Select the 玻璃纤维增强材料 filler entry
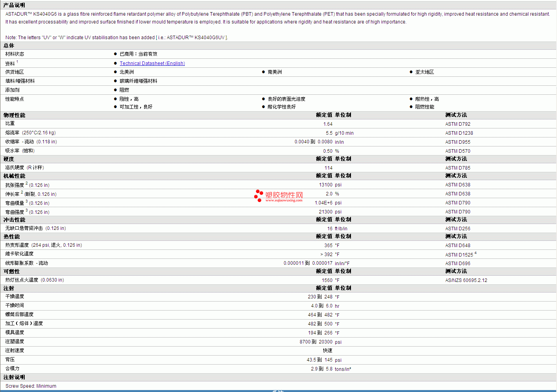 point(138,81)
